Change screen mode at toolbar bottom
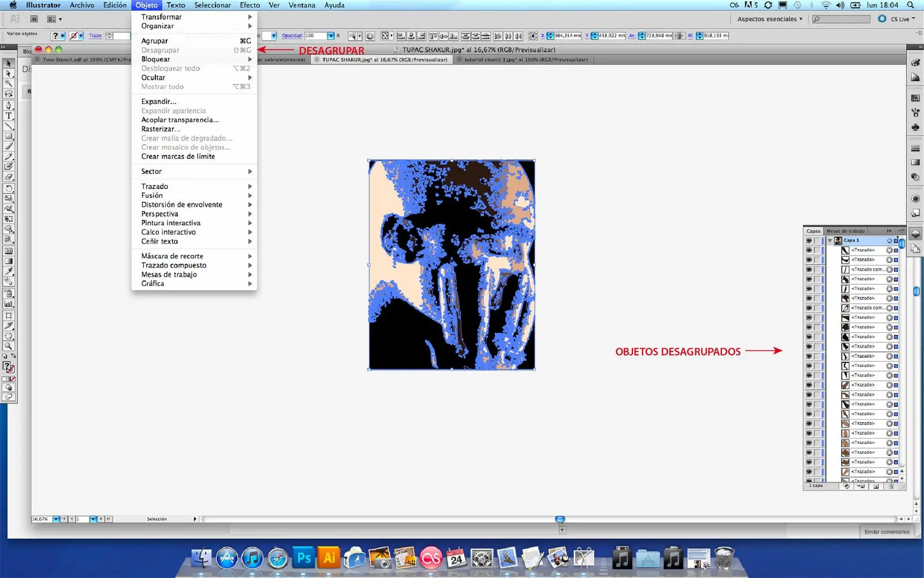 pos(8,397)
